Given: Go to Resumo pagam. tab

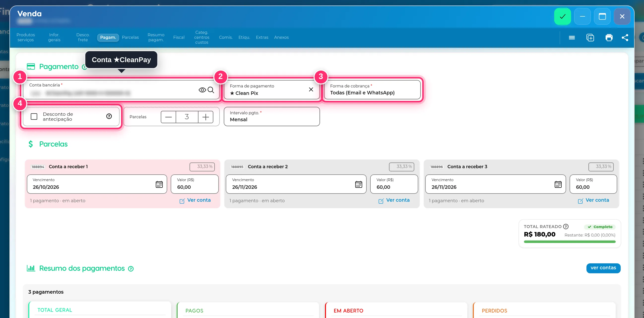Looking at the screenshot, I should pos(156,37).
